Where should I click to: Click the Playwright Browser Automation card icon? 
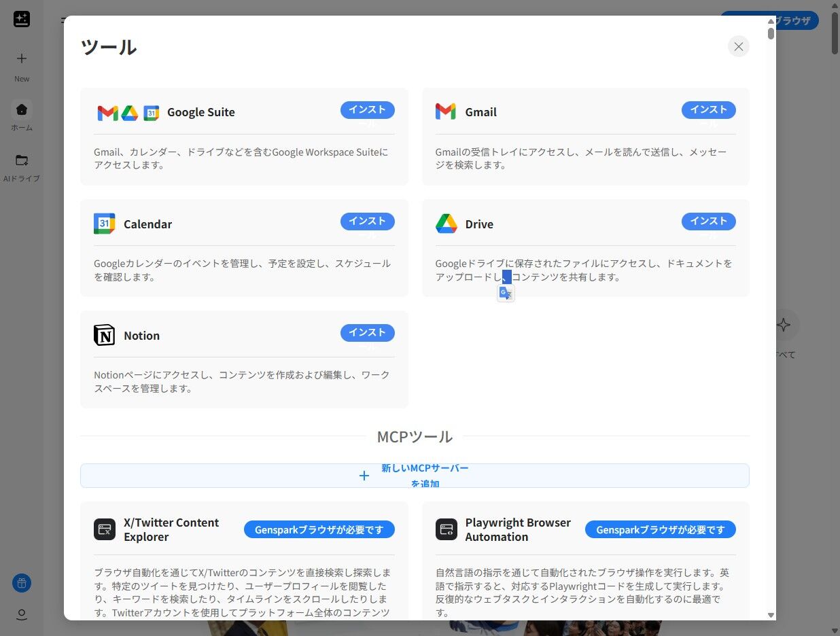point(447,529)
